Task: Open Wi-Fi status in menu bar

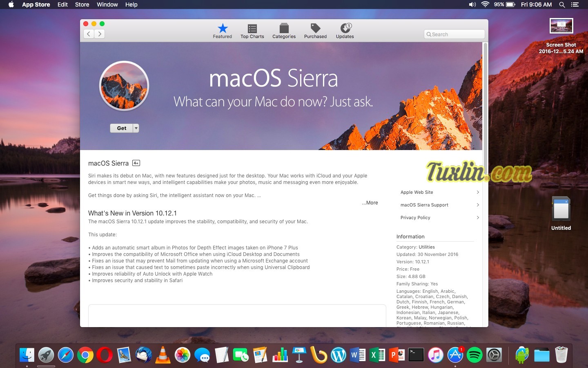Action: (x=485, y=4)
